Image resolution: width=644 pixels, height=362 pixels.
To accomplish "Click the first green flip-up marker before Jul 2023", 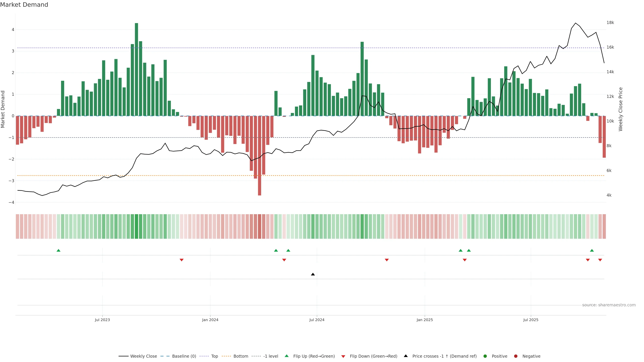I will click(59, 250).
